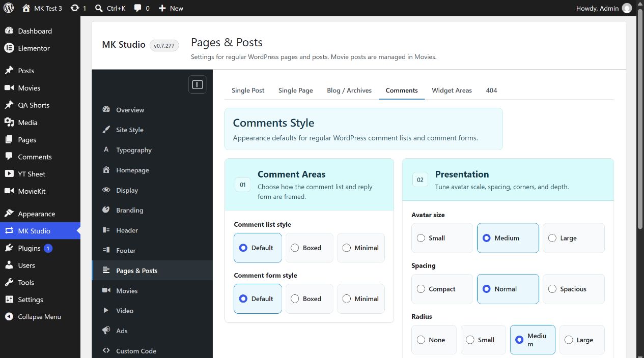Click the Elementor icon in sidebar

pyautogui.click(x=9, y=48)
